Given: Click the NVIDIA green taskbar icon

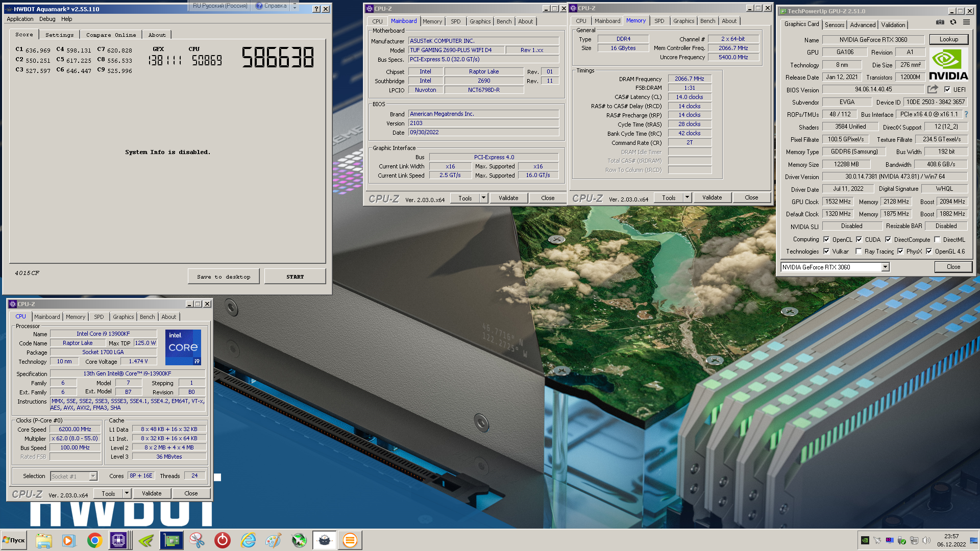Looking at the screenshot, I should 146,540.
